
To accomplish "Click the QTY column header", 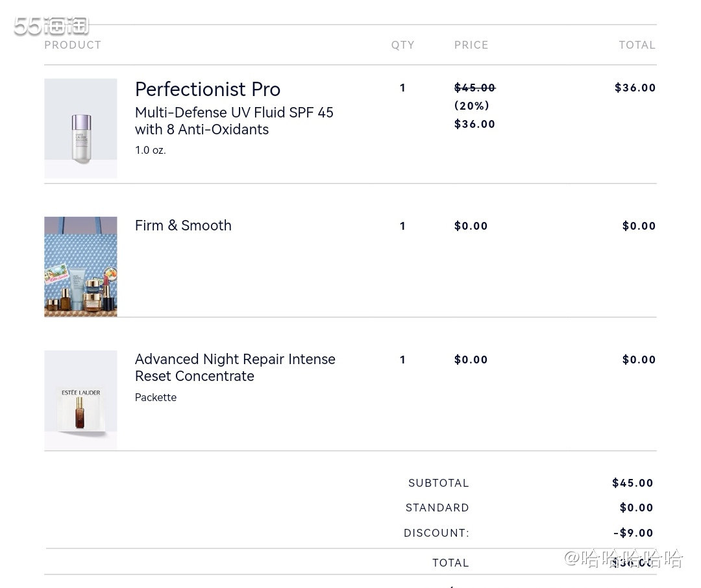I will click(403, 45).
